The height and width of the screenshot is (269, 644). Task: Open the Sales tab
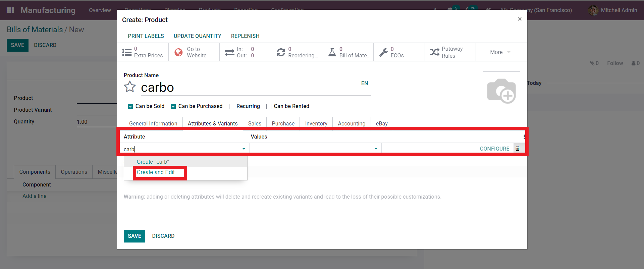click(255, 123)
